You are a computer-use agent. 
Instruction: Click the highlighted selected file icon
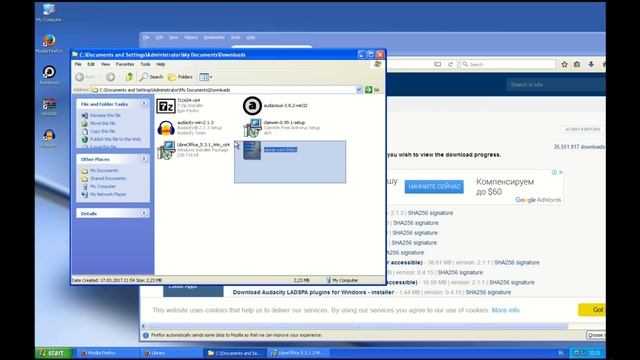point(252,150)
